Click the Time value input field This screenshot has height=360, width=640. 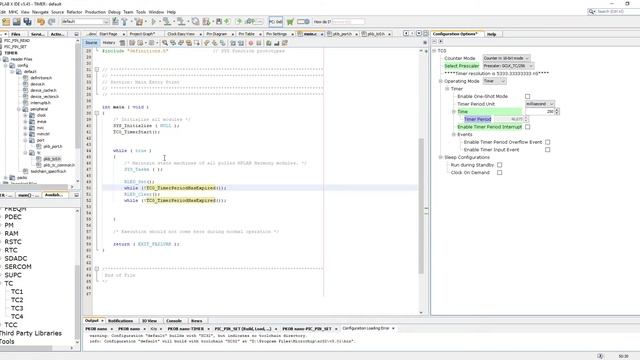(x=540, y=111)
